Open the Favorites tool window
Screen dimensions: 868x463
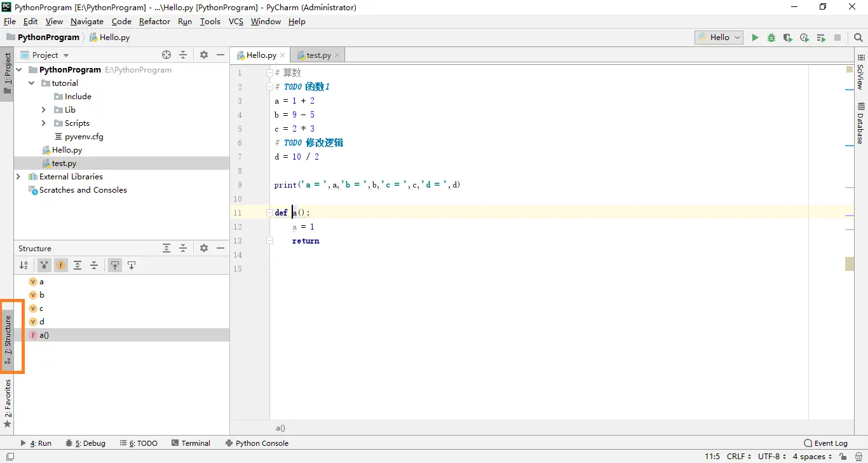coord(8,403)
